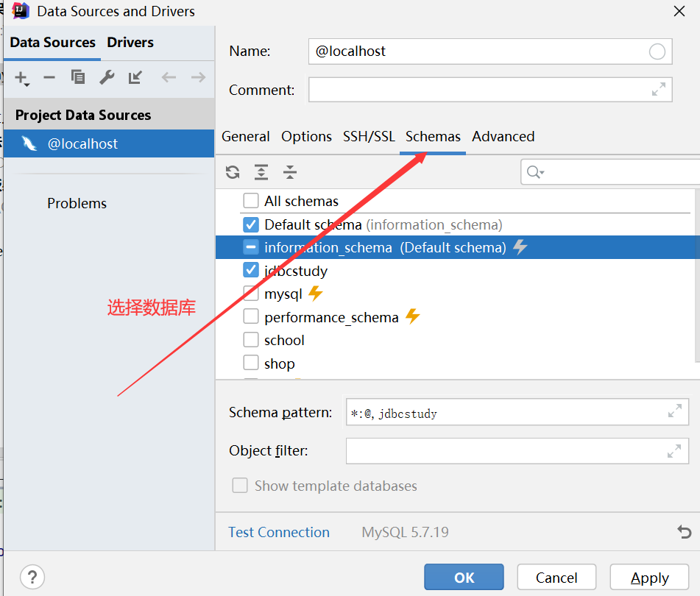Uncheck the jdbcstudy schema checkbox
The image size is (700, 596).
[251, 270]
